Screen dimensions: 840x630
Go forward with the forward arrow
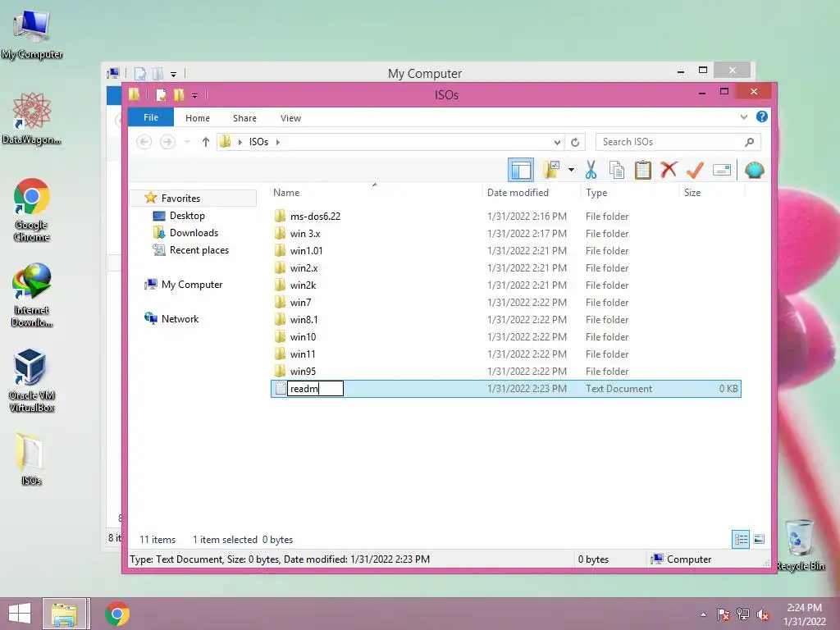coord(167,142)
